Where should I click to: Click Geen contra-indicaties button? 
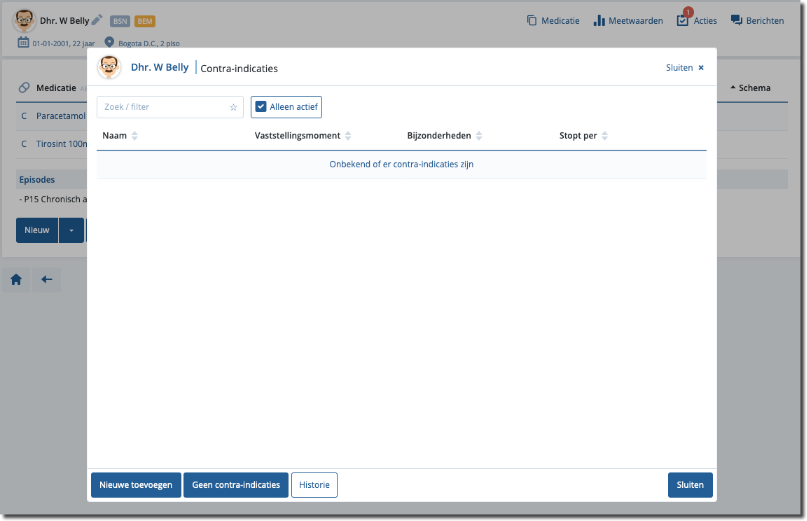pos(236,485)
